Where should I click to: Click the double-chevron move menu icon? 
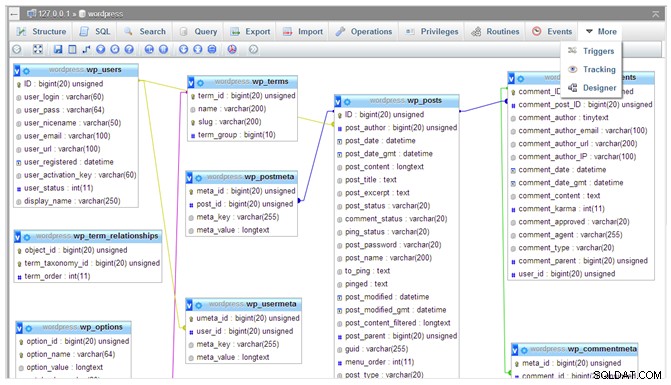click(x=253, y=49)
